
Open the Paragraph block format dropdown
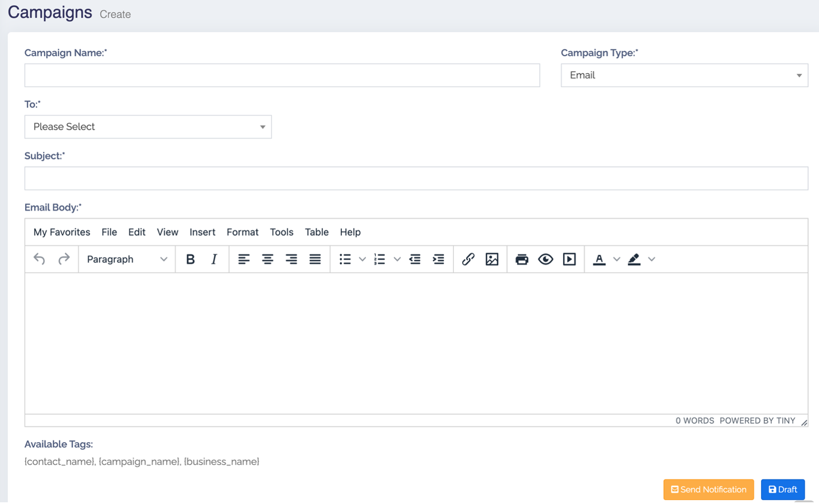point(127,259)
